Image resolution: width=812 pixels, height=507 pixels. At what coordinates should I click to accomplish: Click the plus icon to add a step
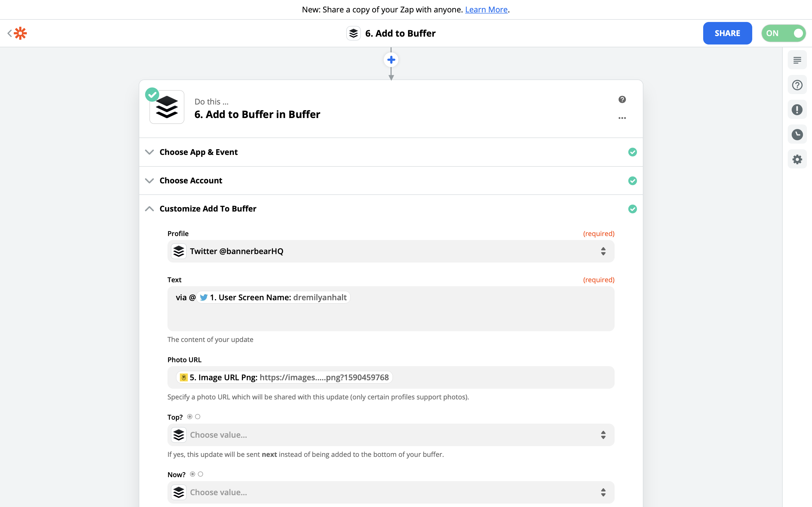point(391,60)
